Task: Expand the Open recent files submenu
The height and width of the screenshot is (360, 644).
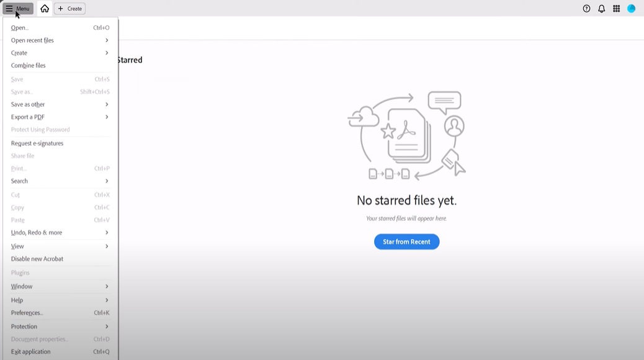Action: pos(60,40)
